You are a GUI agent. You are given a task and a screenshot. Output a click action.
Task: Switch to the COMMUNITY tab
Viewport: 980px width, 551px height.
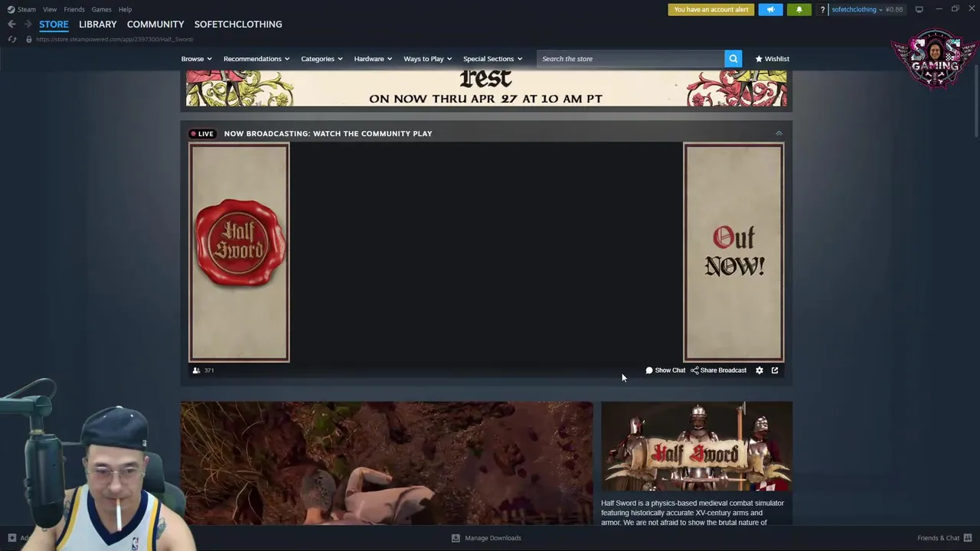[155, 24]
